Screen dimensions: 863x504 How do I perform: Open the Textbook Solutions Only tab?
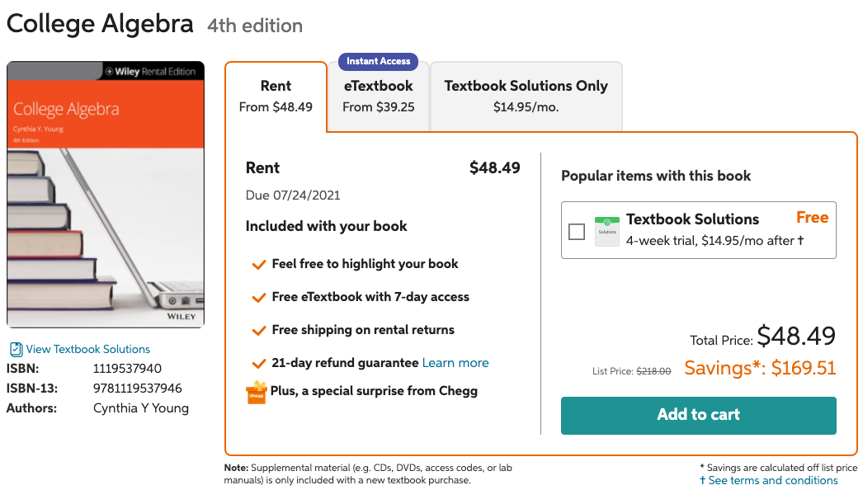click(526, 96)
